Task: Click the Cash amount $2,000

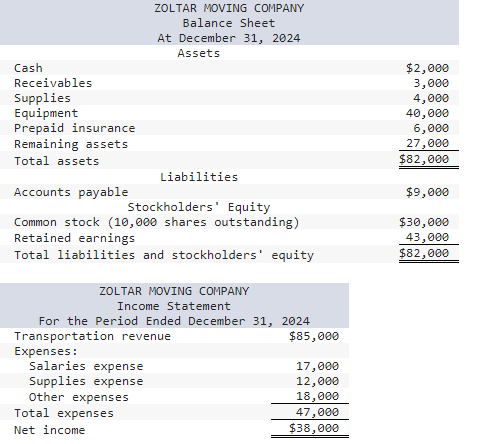Action: 427,68
